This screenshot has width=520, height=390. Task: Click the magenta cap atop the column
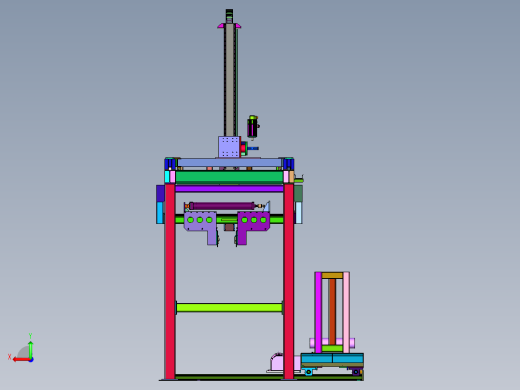point(229,26)
